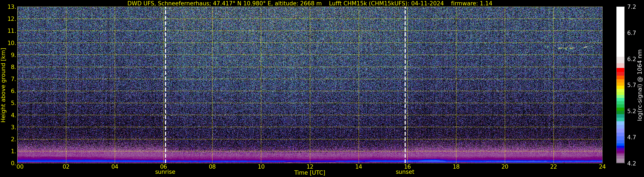Click the height tick label '0.'

coord(13,163)
